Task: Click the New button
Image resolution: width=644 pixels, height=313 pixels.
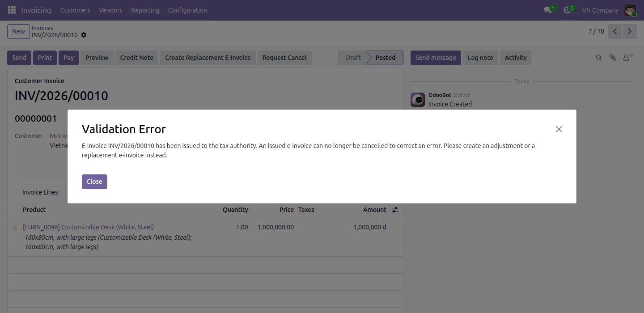Action: pos(18,31)
